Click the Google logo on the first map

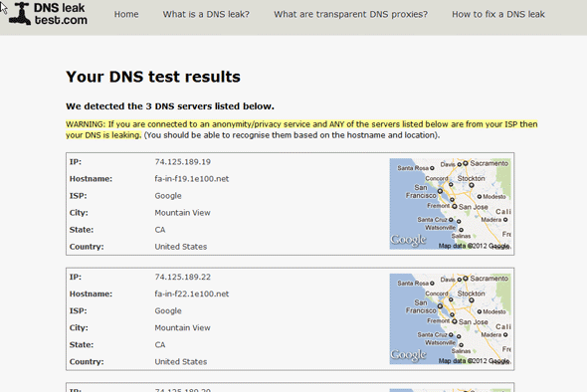pos(408,241)
